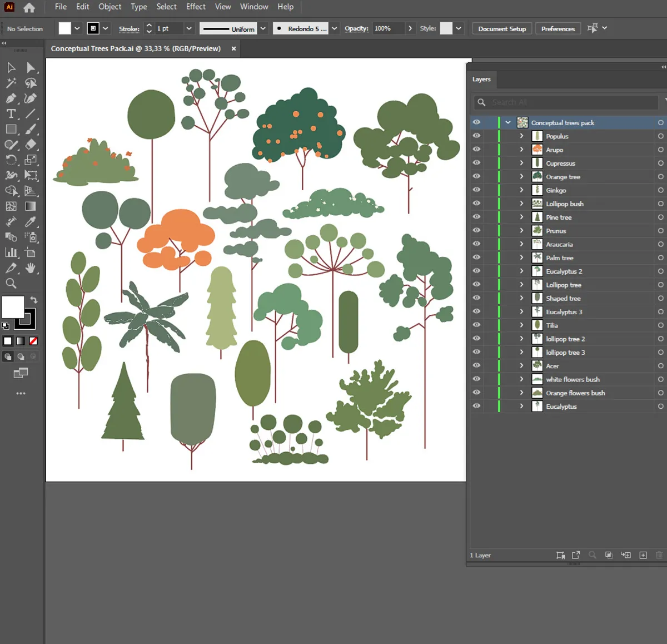Open the Preferences dialog

point(558,28)
